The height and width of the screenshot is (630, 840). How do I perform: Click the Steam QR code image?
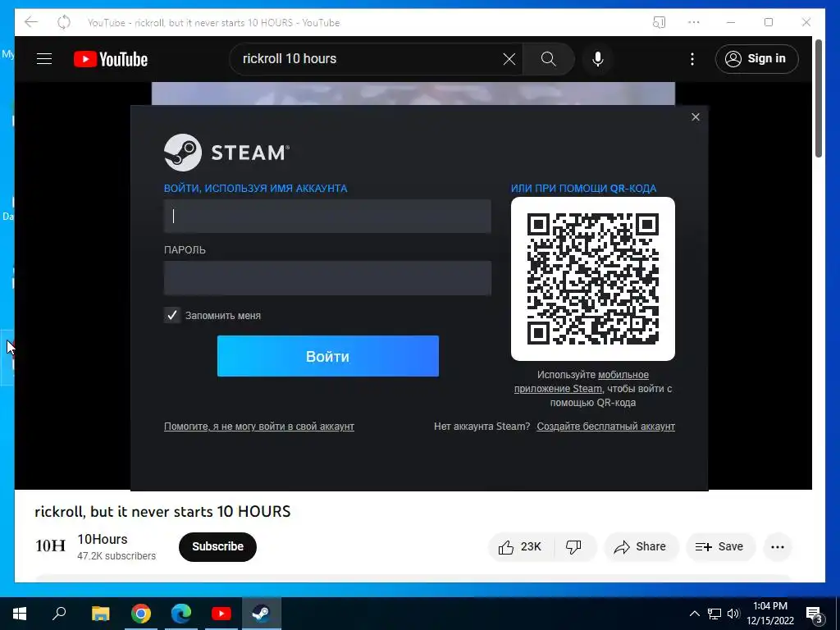(x=593, y=279)
